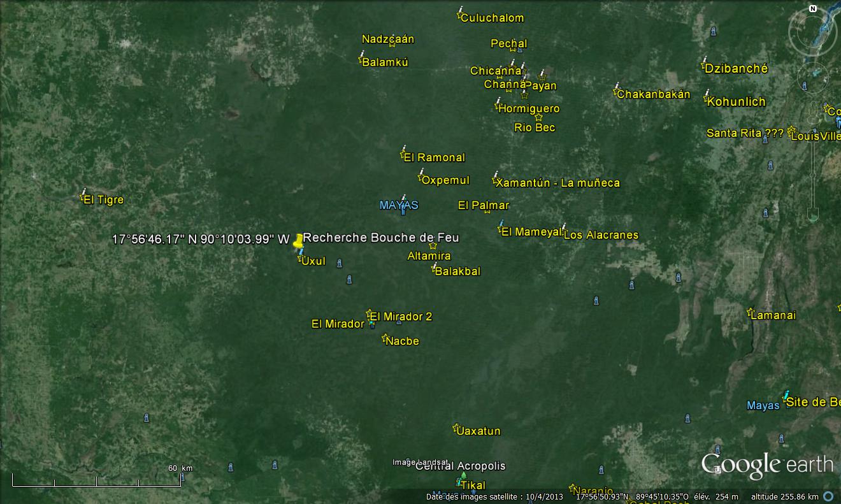Click the star icon for Hormiguero
This screenshot has width=841, height=504.
(x=497, y=107)
